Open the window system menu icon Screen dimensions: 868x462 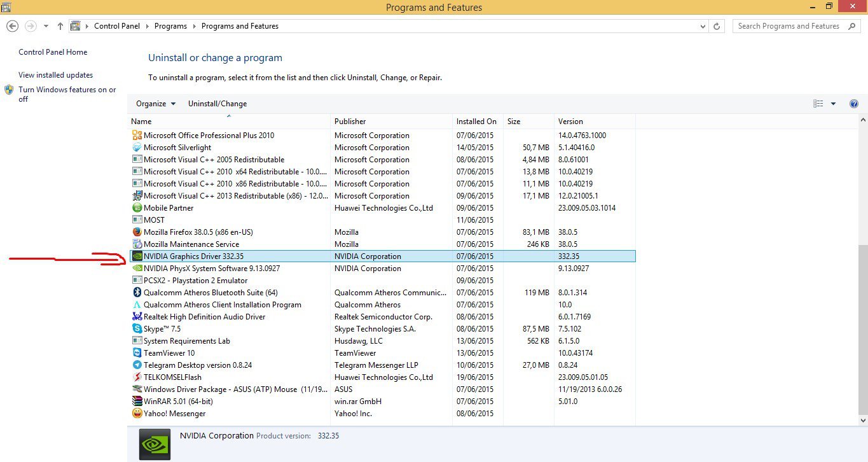(x=6, y=7)
